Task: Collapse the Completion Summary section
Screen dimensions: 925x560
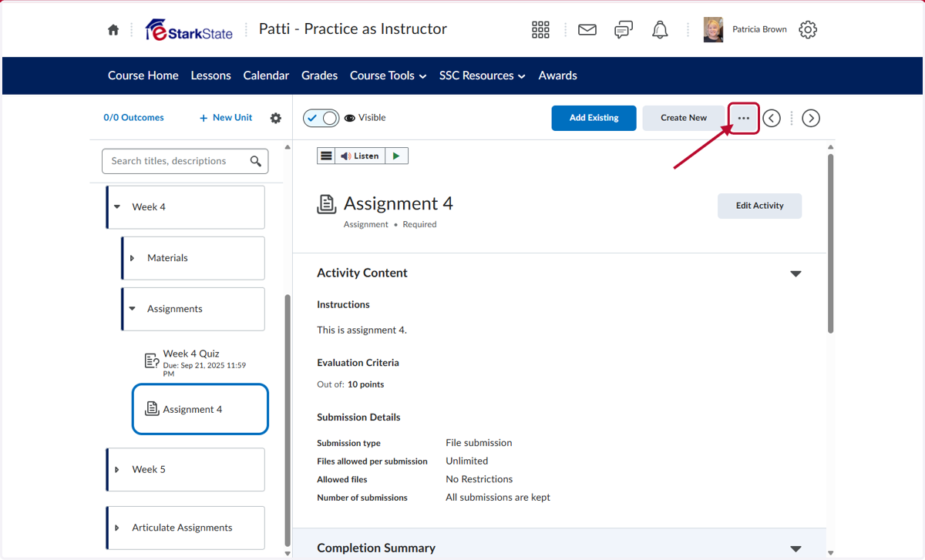Action: [x=795, y=548]
